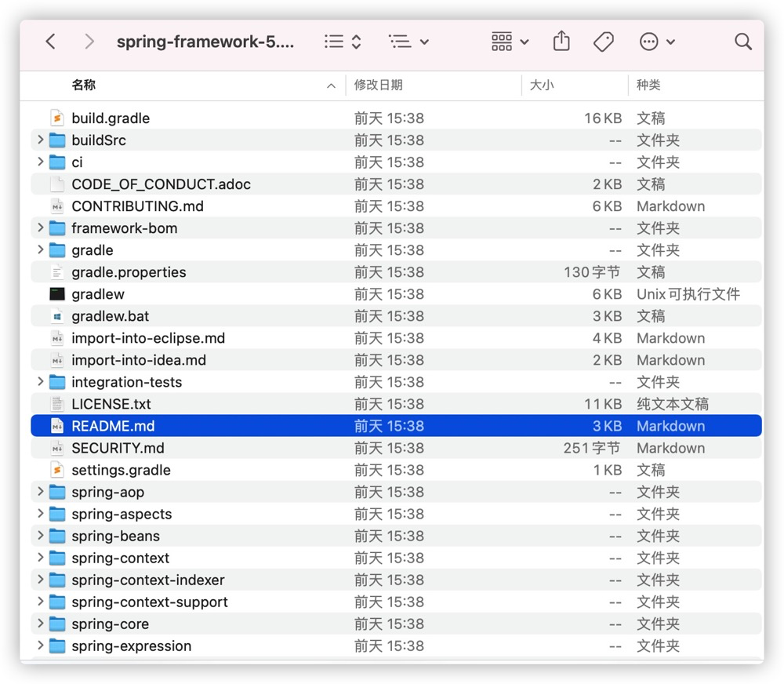Select the buildSrc folder icon
The image size is (784, 684).
point(57,140)
